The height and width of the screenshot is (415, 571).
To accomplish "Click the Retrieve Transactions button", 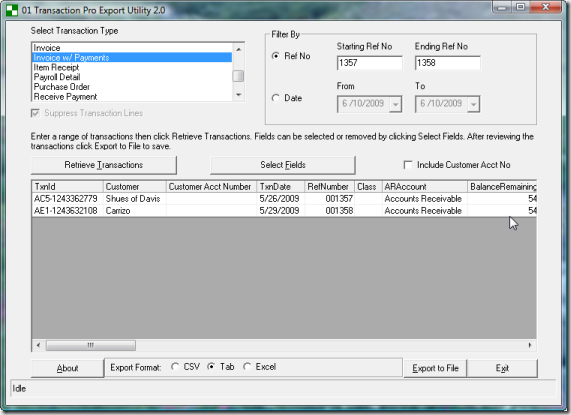I will click(104, 165).
